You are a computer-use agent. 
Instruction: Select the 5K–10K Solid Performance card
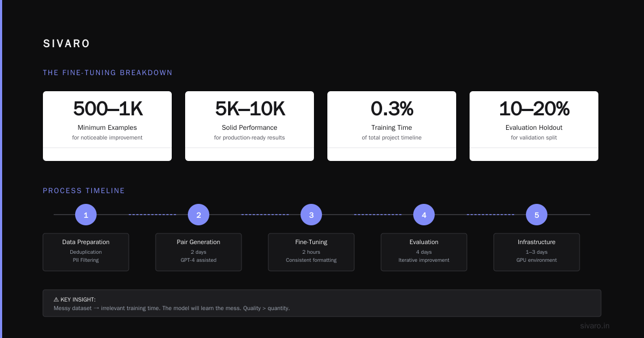point(250,126)
